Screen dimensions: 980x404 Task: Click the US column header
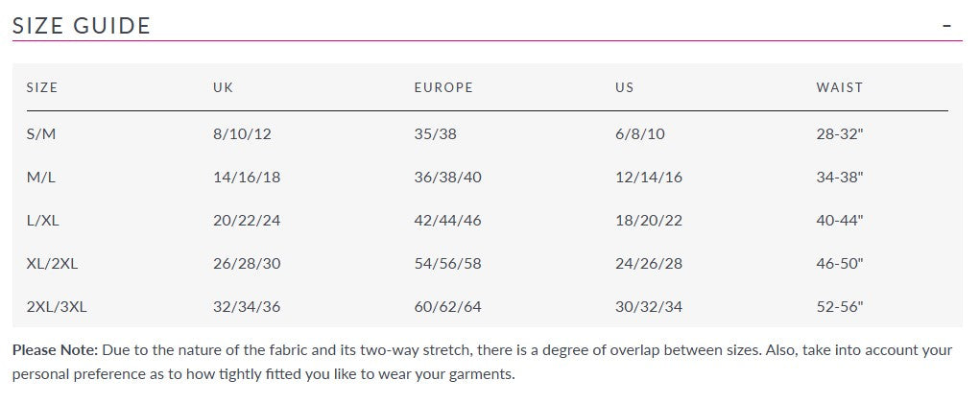coord(624,87)
